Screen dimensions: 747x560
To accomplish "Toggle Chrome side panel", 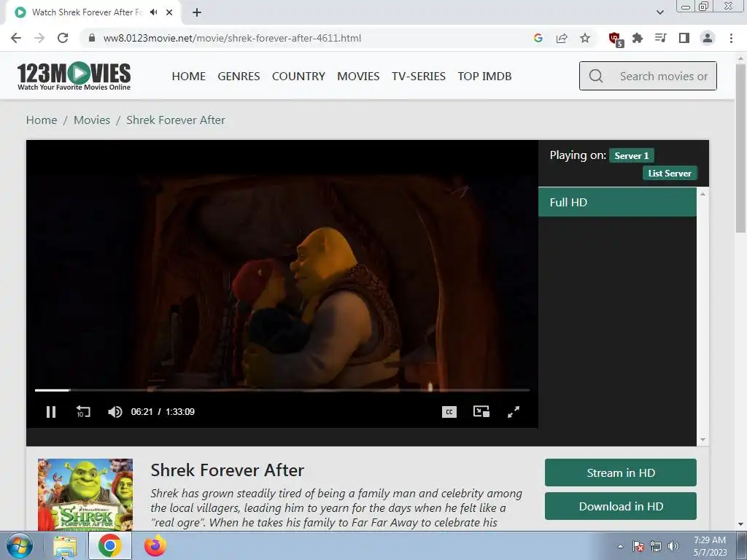I will tap(684, 38).
